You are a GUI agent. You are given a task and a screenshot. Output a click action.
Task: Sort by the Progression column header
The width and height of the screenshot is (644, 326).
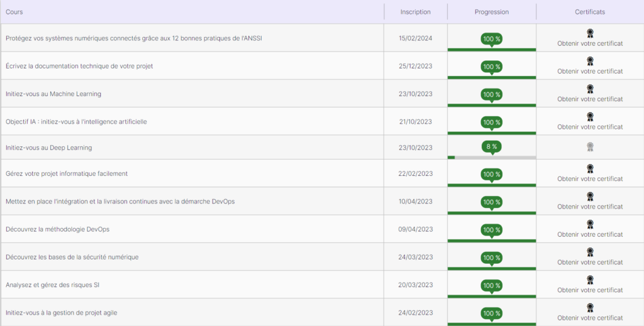492,12
